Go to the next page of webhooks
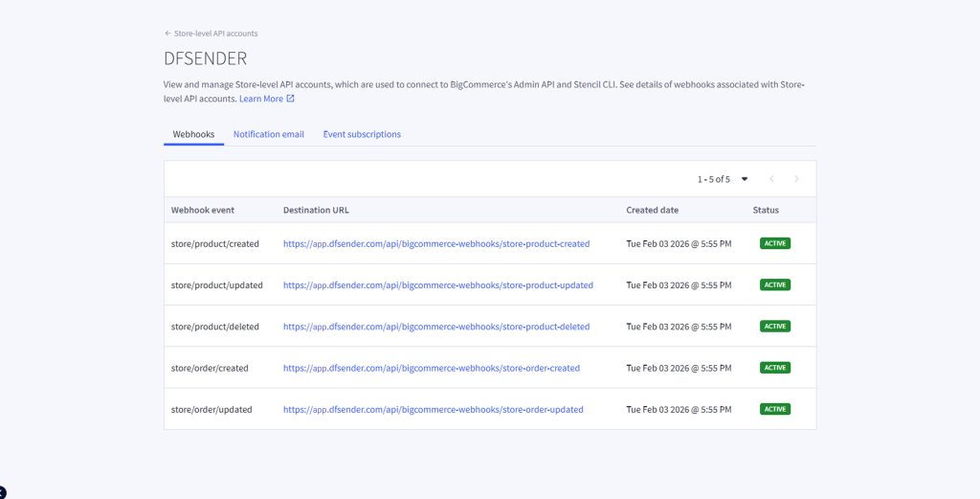Image resolution: width=980 pixels, height=499 pixels. [x=796, y=179]
